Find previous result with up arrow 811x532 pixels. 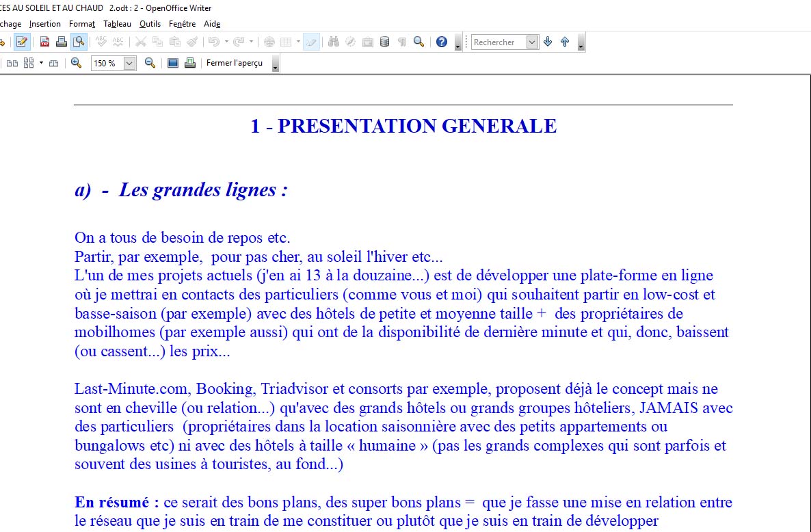565,42
